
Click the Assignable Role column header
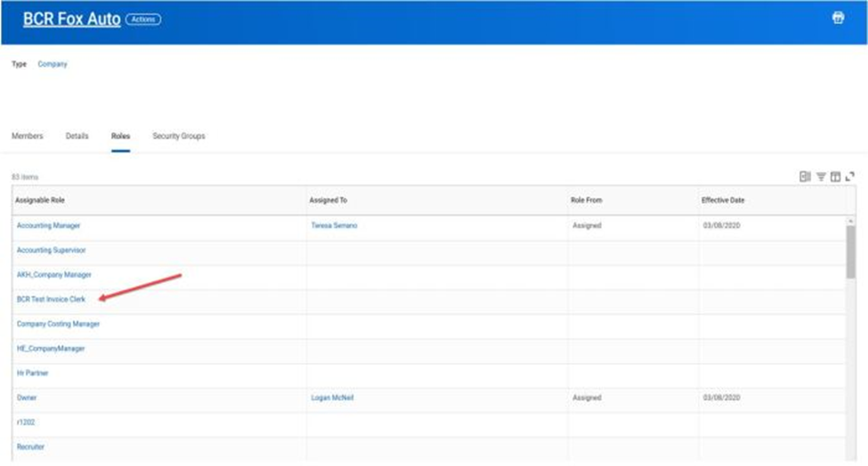tap(40, 200)
